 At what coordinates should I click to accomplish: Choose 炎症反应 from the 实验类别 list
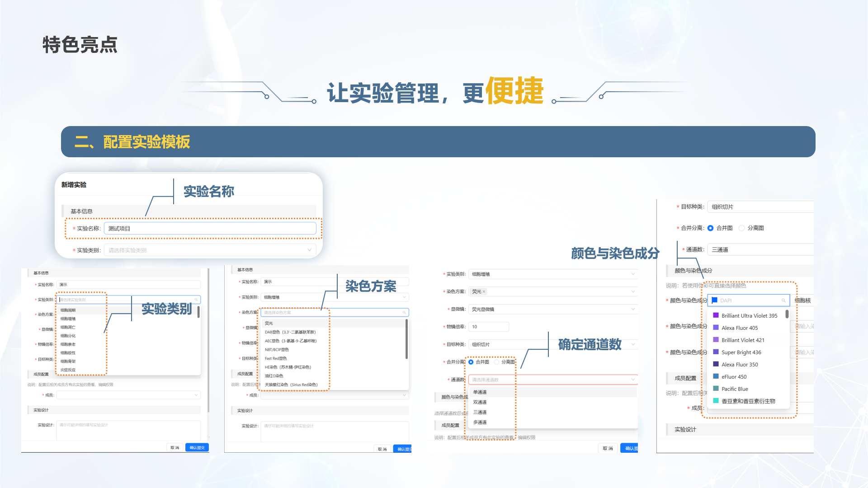point(68,370)
